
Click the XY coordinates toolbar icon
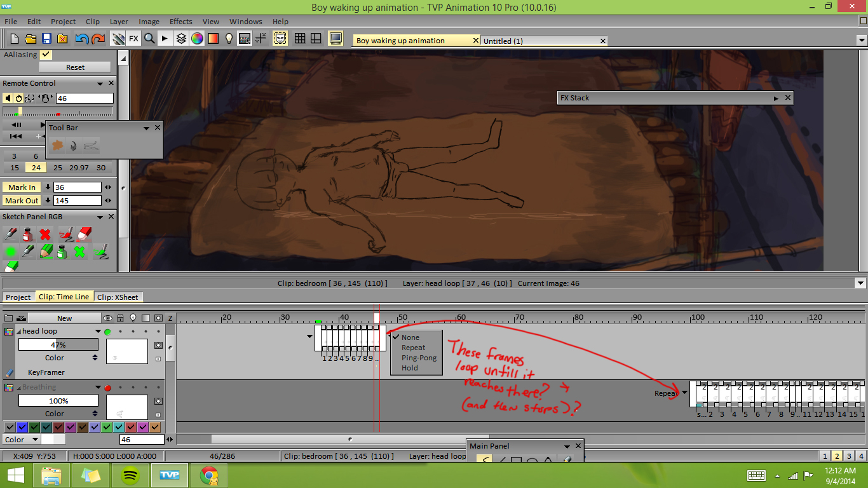tap(261, 39)
